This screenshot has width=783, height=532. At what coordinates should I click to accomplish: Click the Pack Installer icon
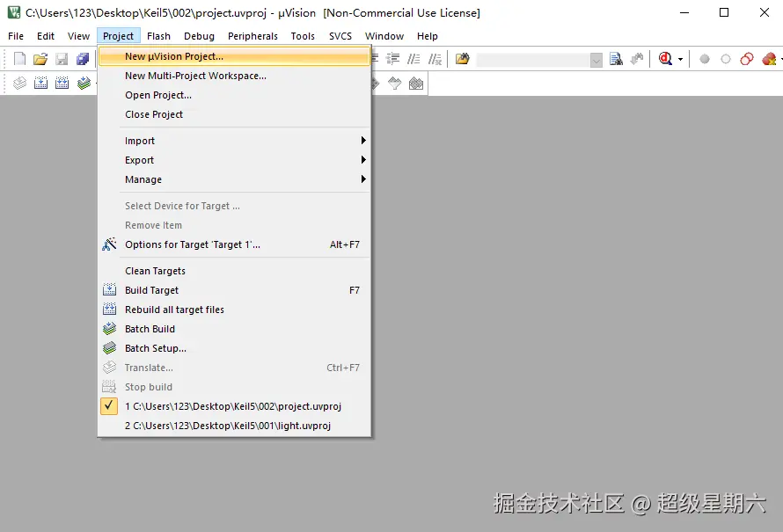(x=416, y=83)
